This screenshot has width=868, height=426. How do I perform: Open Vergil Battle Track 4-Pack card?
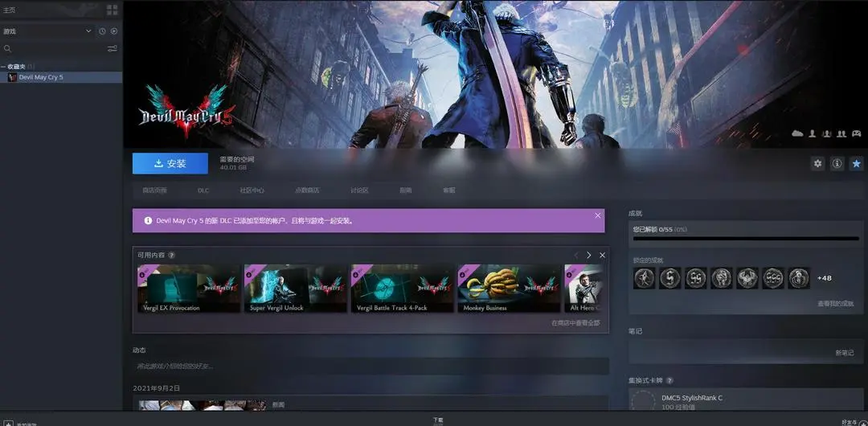(403, 289)
